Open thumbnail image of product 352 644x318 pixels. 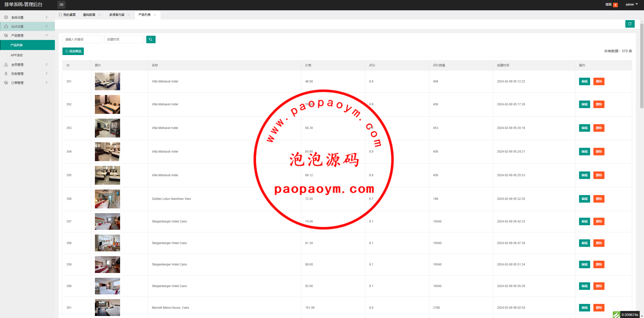pyautogui.click(x=108, y=104)
